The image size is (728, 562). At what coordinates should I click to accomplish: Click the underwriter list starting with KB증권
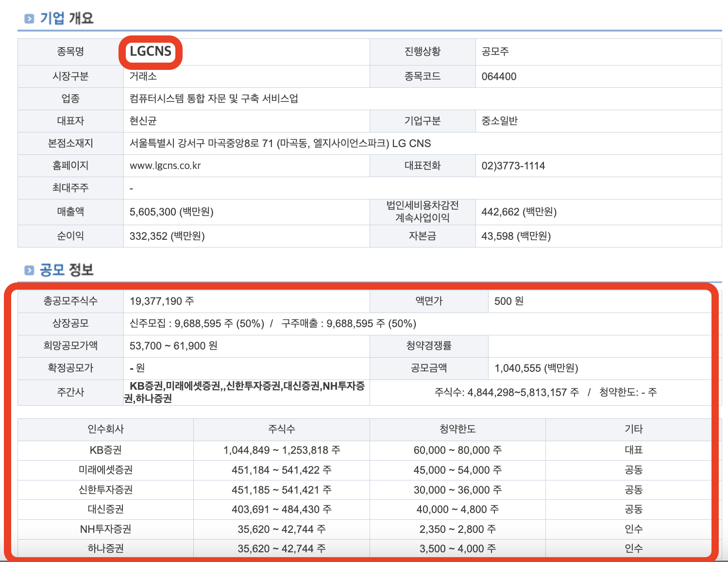pyautogui.click(x=245, y=392)
